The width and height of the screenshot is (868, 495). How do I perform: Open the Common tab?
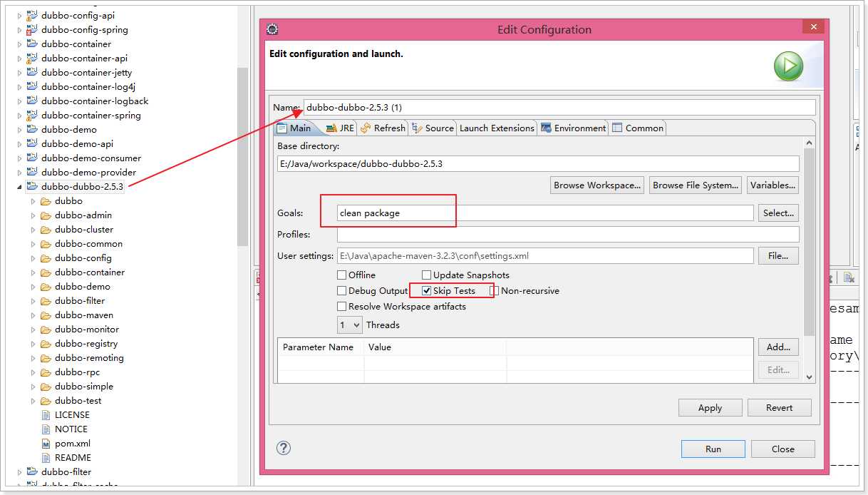click(638, 128)
